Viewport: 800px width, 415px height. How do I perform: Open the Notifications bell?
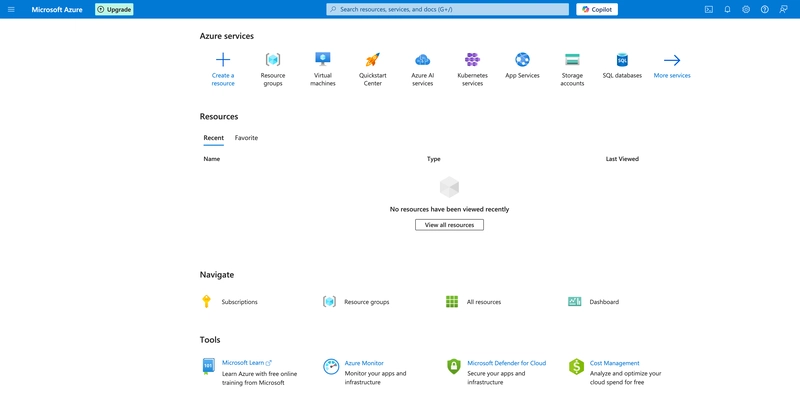pyautogui.click(x=727, y=9)
